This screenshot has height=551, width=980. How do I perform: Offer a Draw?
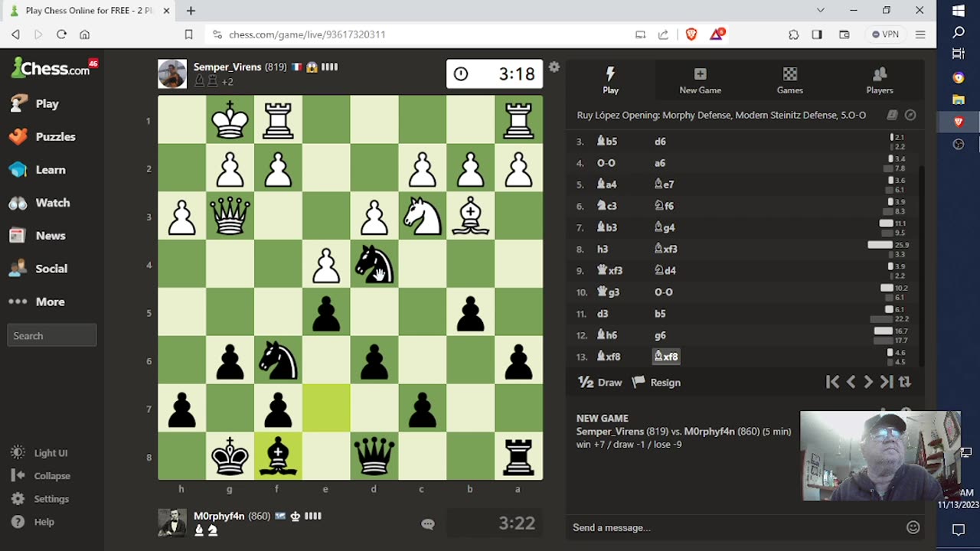click(600, 383)
